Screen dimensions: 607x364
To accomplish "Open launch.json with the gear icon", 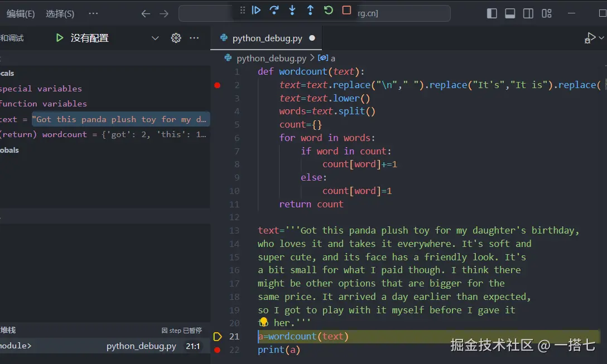I will point(176,38).
